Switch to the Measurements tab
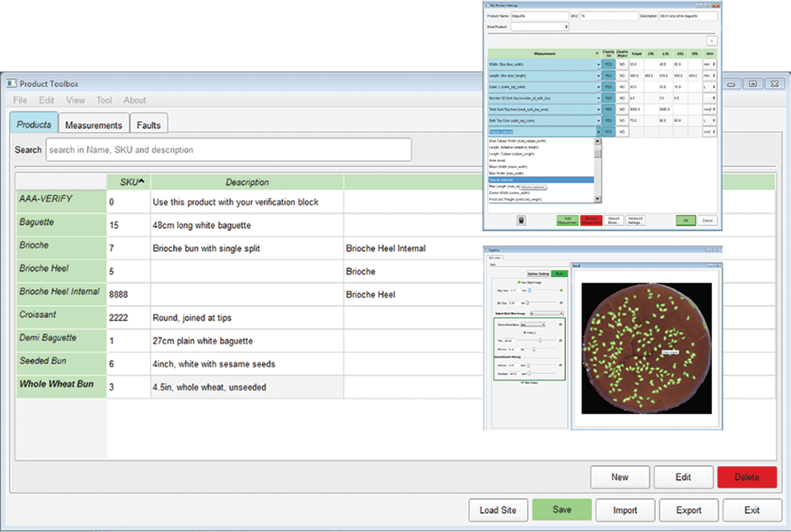The image size is (791, 532). click(x=93, y=124)
